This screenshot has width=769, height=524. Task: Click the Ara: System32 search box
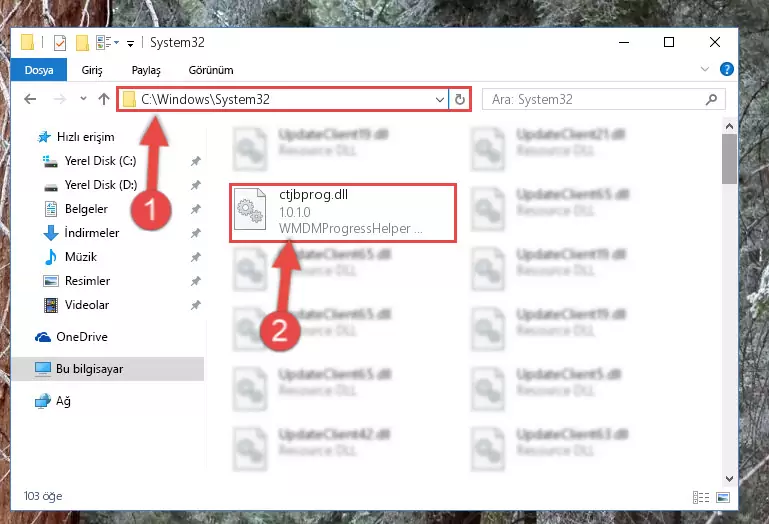[604, 100]
